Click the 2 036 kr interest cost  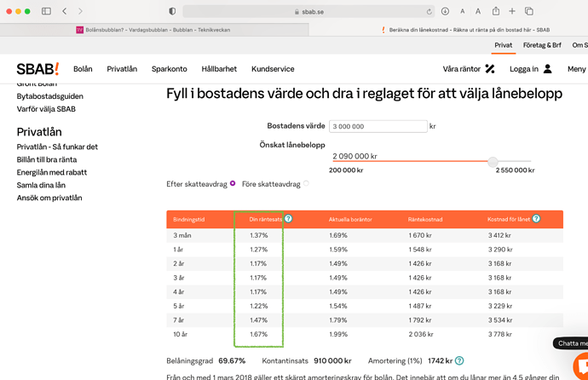coord(421,334)
